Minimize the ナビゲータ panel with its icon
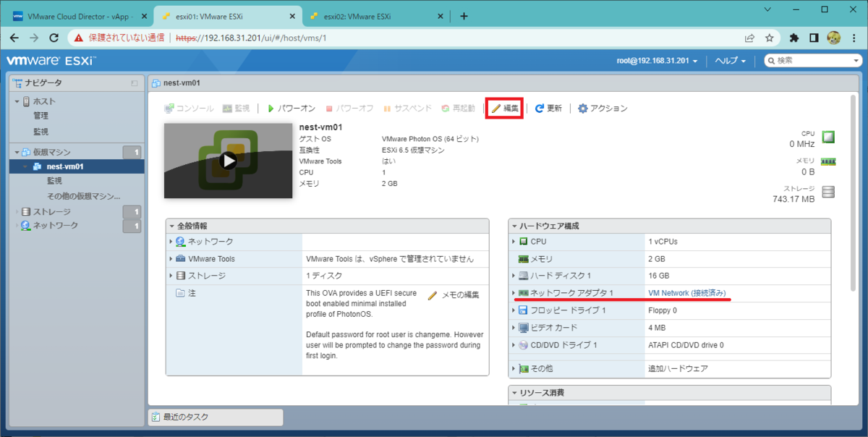The width and height of the screenshot is (868, 437). [135, 83]
